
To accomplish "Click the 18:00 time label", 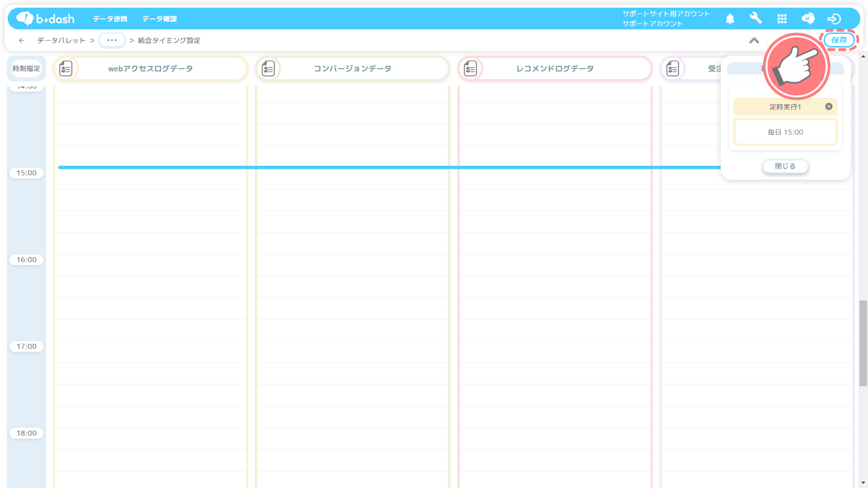I will pos(27,433).
